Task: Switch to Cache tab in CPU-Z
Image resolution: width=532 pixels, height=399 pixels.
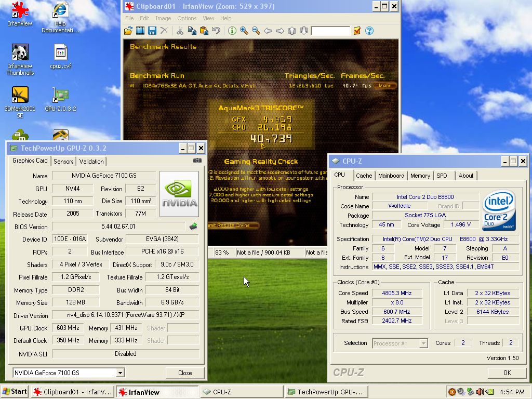Action: click(x=364, y=176)
